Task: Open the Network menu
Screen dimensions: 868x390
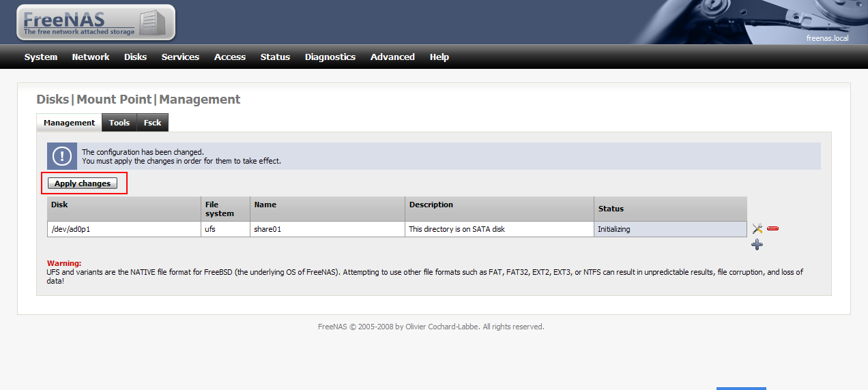Action: click(91, 57)
